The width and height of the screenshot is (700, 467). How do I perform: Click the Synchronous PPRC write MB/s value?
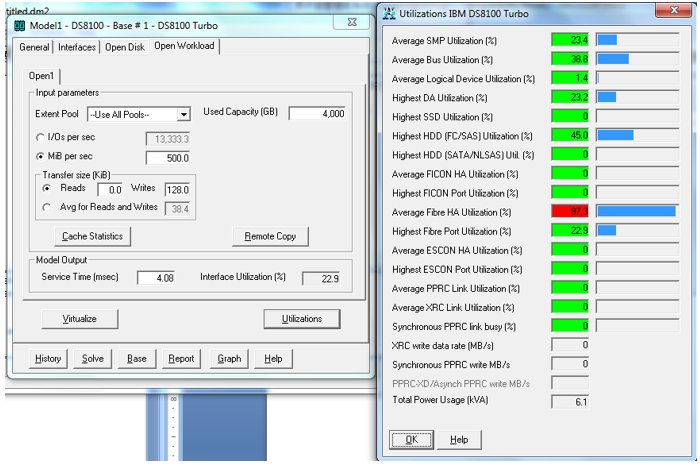tap(570, 364)
